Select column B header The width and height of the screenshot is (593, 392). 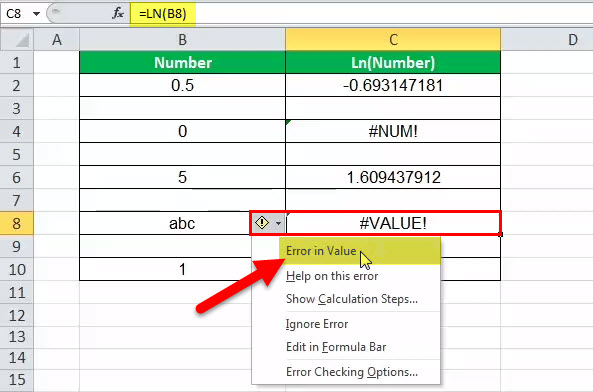[x=182, y=40]
